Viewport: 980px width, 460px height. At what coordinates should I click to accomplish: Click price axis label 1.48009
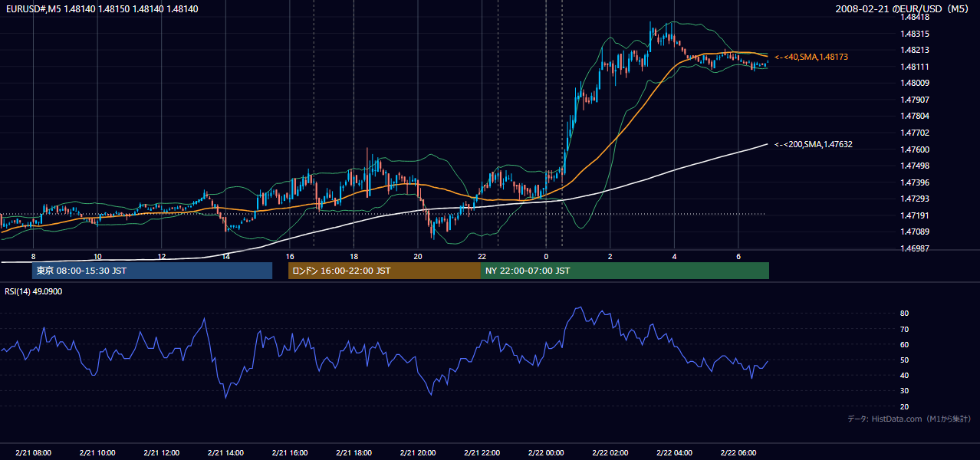(x=916, y=83)
